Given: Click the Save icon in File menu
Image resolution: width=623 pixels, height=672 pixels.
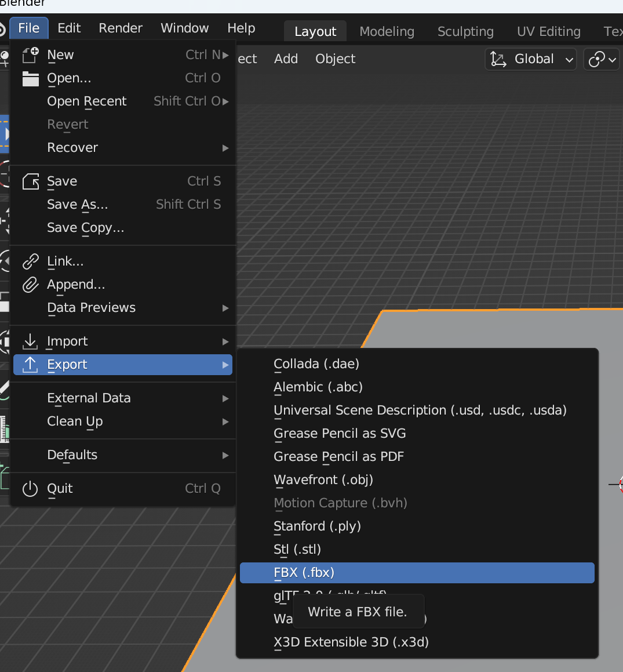Looking at the screenshot, I should (30, 181).
